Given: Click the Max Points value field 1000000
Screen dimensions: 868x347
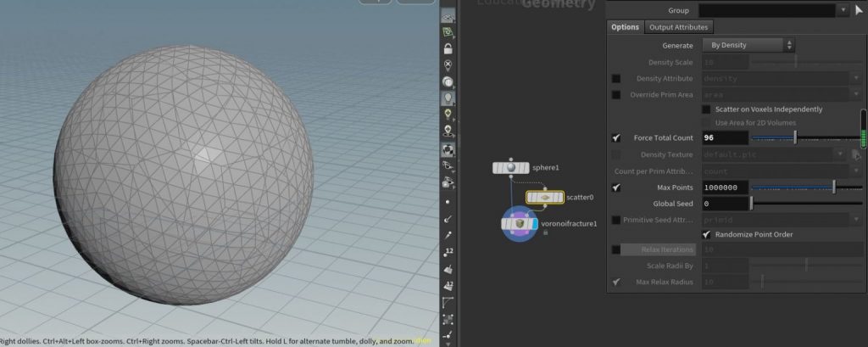Looking at the screenshot, I should (726, 187).
